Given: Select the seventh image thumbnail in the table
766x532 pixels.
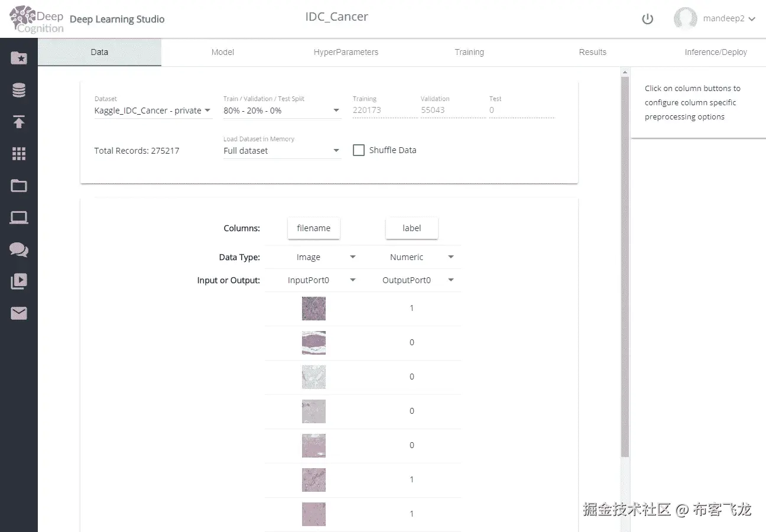Looking at the screenshot, I should click(x=314, y=514).
